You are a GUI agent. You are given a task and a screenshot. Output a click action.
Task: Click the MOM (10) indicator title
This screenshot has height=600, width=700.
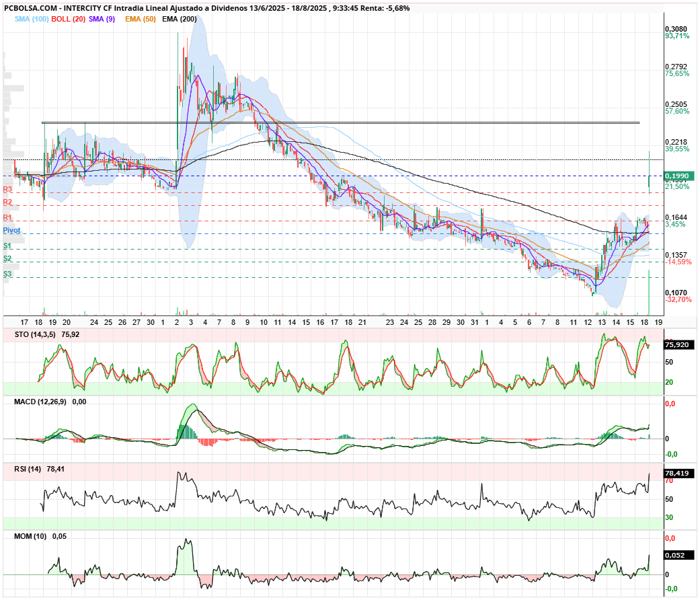(30, 536)
